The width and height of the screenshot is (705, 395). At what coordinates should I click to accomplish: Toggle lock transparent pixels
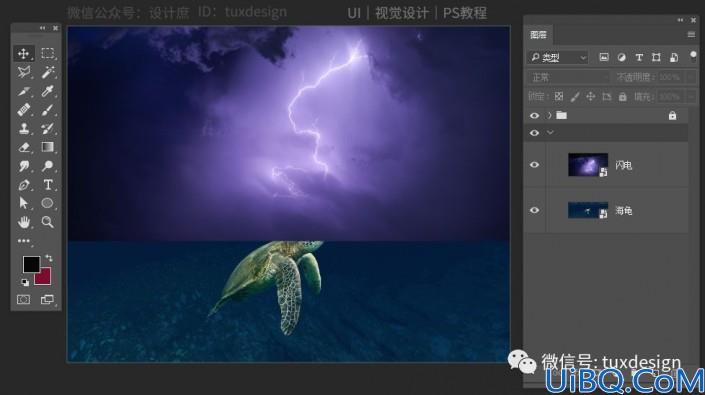coord(559,97)
